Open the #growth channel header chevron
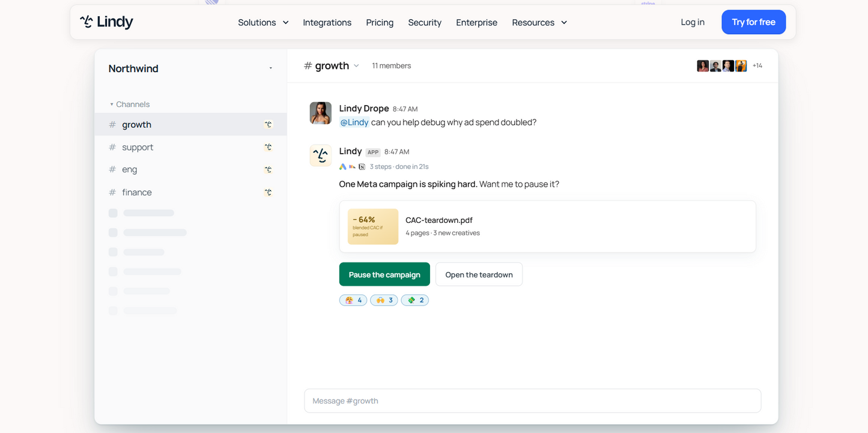 click(x=356, y=66)
